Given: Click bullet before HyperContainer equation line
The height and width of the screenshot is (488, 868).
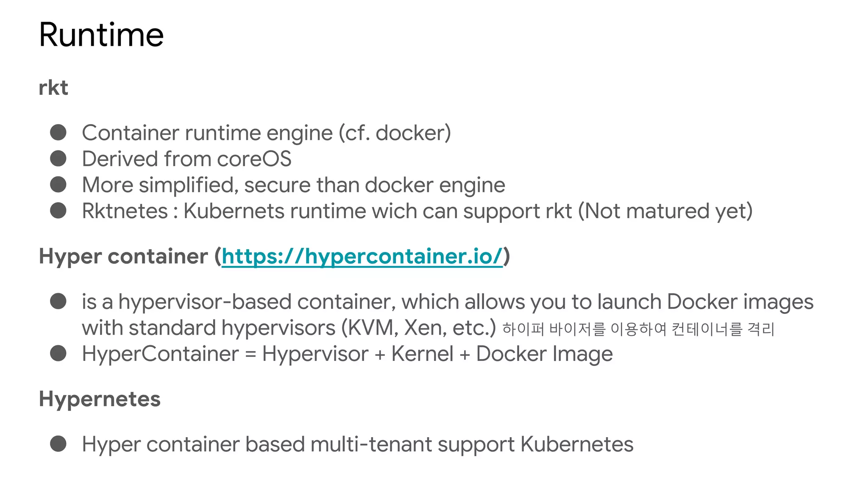Looking at the screenshot, I should pos(58,353).
